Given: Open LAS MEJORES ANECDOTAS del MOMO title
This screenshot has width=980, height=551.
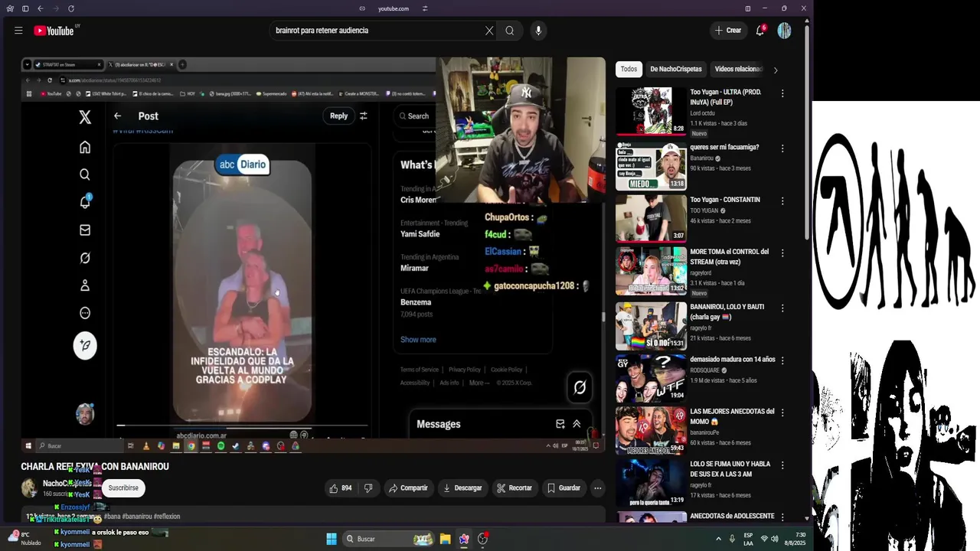Looking at the screenshot, I should [732, 416].
